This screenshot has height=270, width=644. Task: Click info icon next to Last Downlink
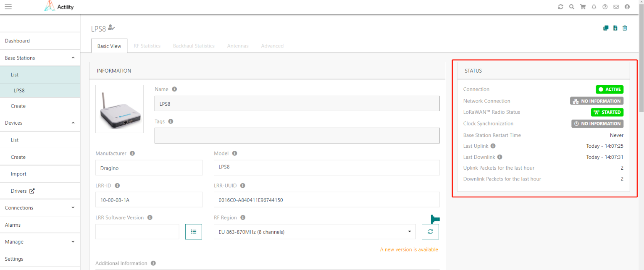(x=499, y=157)
